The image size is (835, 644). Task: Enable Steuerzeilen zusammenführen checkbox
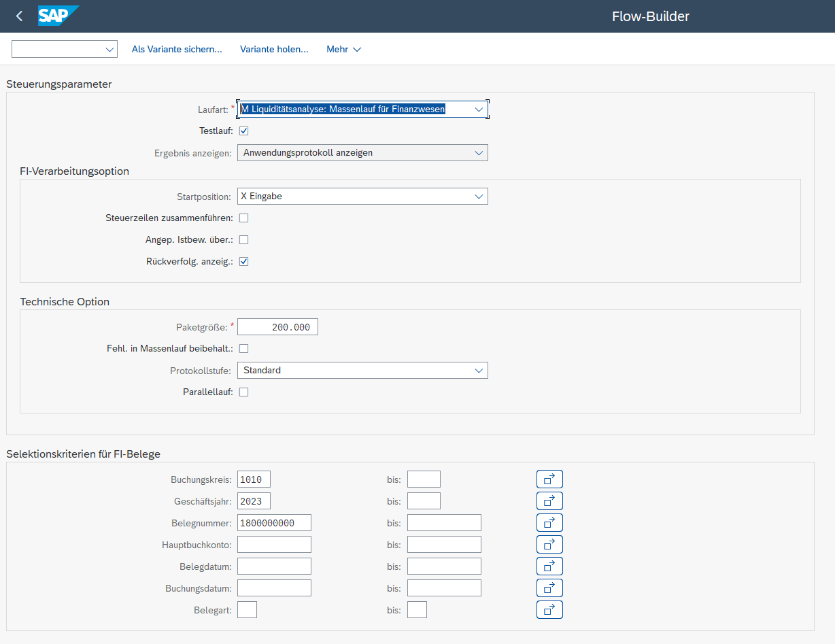(244, 218)
